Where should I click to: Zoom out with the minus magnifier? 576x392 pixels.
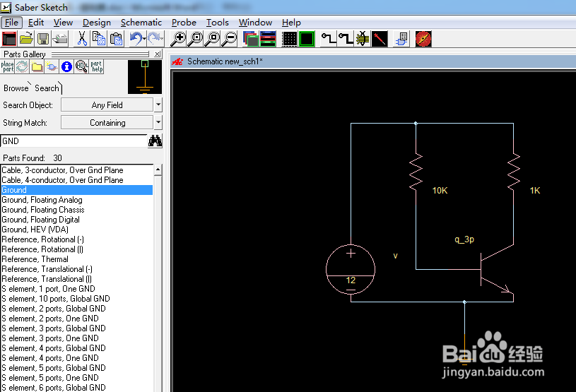230,39
